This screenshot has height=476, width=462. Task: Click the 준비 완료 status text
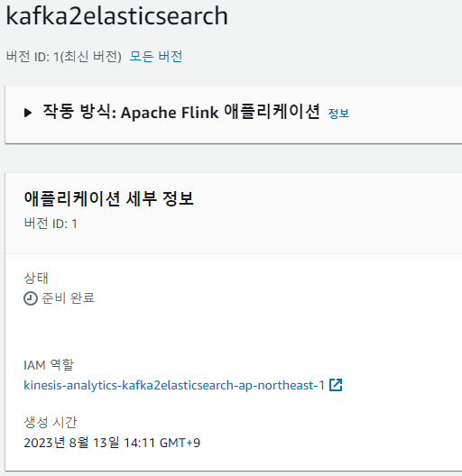(x=68, y=298)
